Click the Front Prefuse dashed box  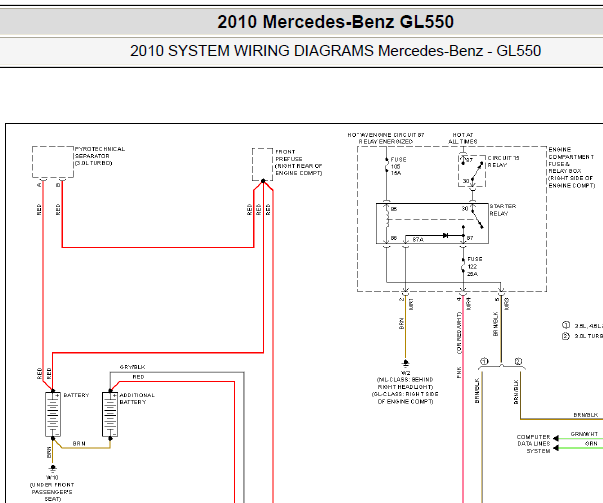pyautogui.click(x=263, y=164)
